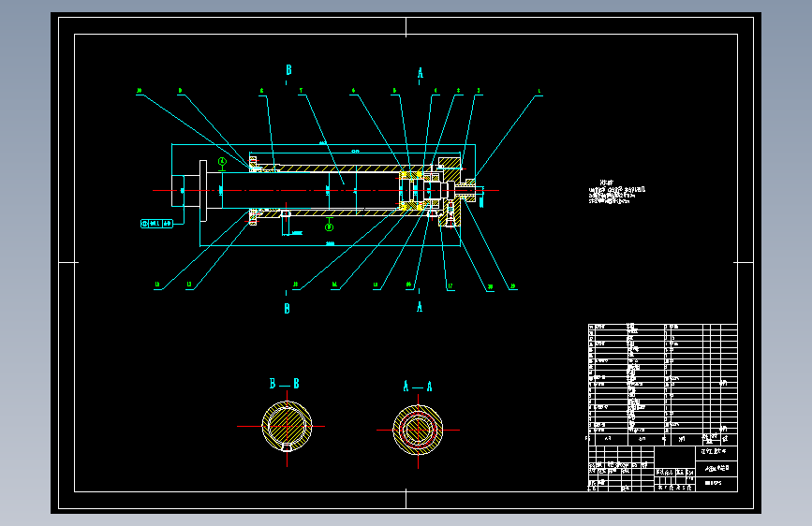Select part balloon number 1 at top right
Image resolution: width=812 pixels, height=526 pixels.
(539, 91)
